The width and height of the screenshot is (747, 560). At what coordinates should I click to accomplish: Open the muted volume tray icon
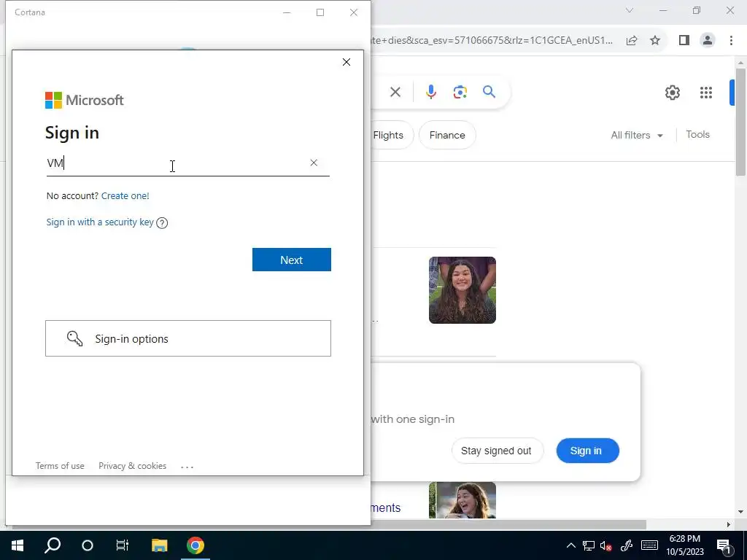point(606,545)
